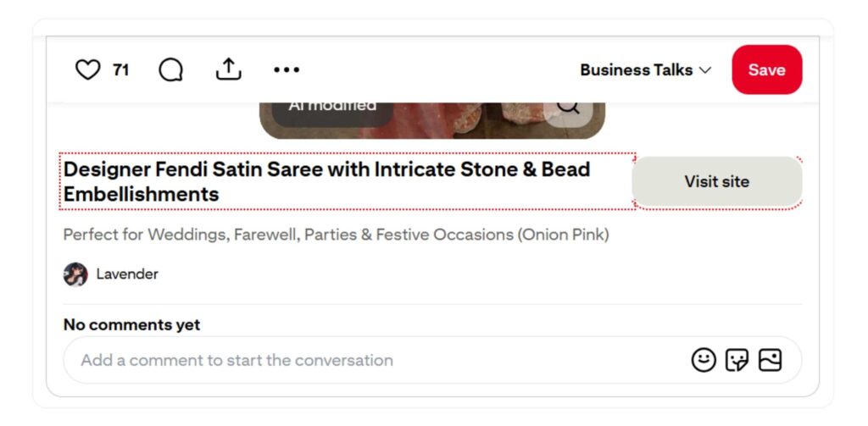Open visual search with the magnifier icon
Image resolution: width=868 pixels, height=426 pixels.
pos(568,109)
